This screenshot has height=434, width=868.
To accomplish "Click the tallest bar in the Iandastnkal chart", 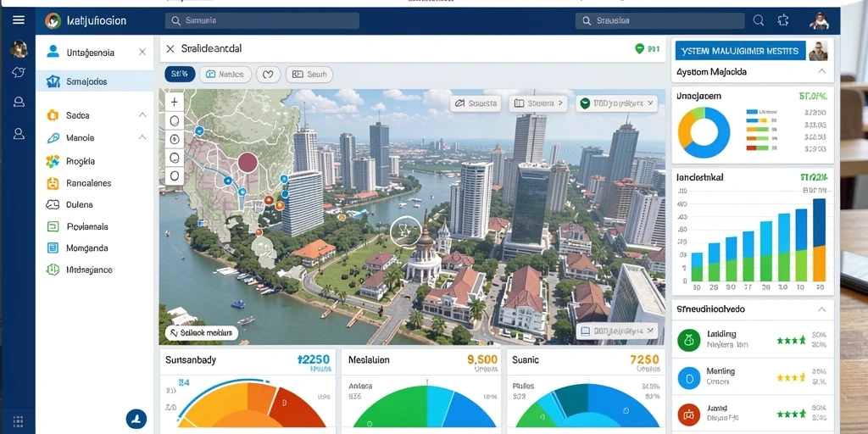I will [819, 240].
